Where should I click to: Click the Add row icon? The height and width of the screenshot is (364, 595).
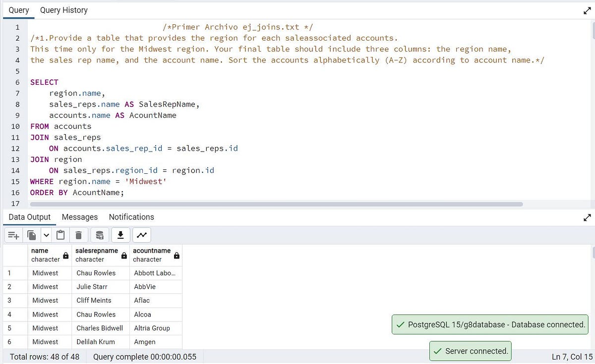(x=13, y=235)
